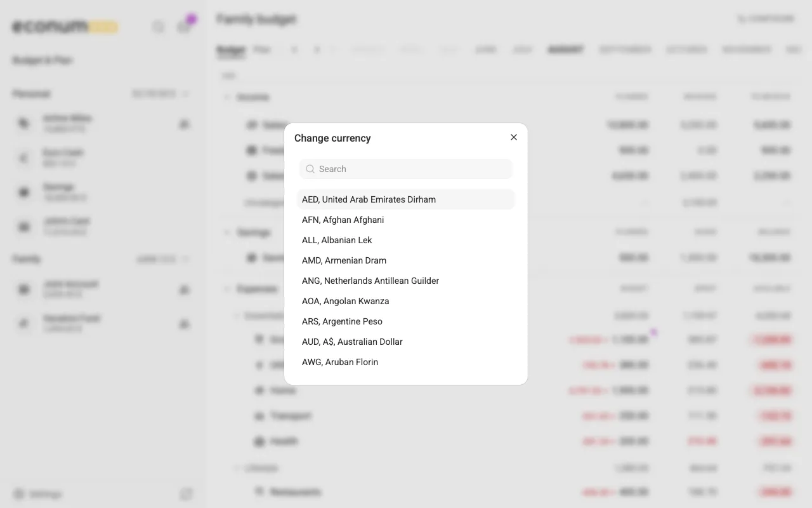This screenshot has width=812, height=508.
Task: Pick ARS, Argentine Peso
Action: pos(406,321)
